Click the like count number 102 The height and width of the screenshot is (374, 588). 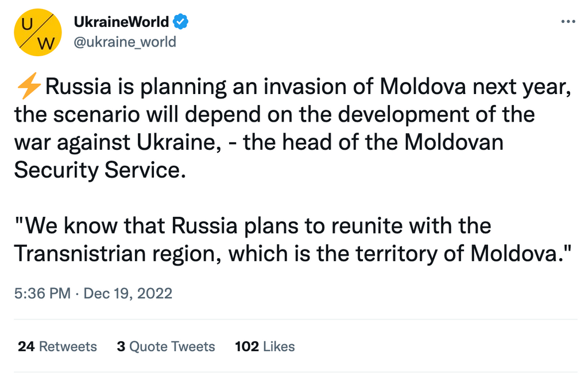tap(247, 346)
